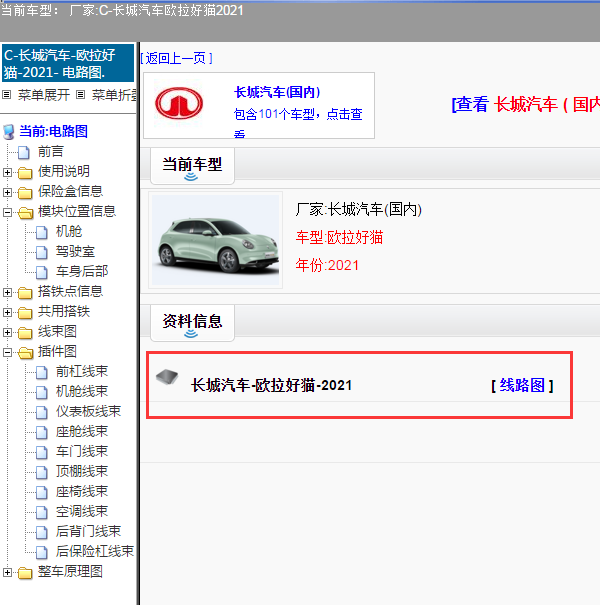The image size is (600, 605).
Task: Expand the 搭铁点信息 tree node
Action: [x=7, y=292]
